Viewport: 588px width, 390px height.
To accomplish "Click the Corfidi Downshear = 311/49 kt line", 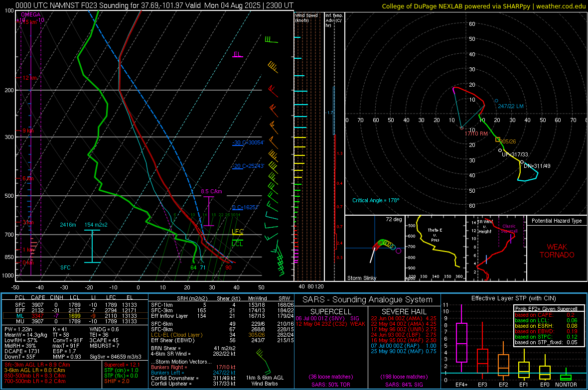I will [x=193, y=378].
